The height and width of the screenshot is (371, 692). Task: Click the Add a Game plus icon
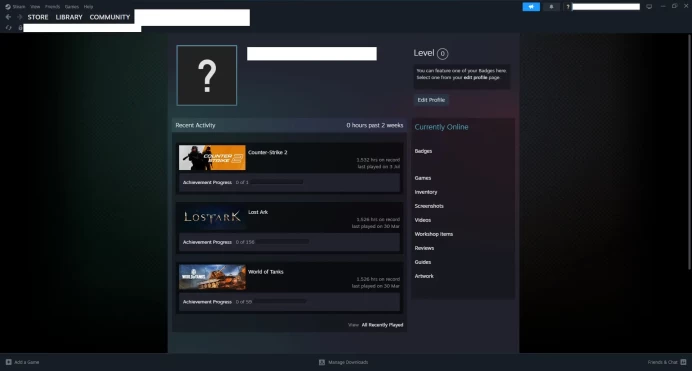click(x=8, y=362)
